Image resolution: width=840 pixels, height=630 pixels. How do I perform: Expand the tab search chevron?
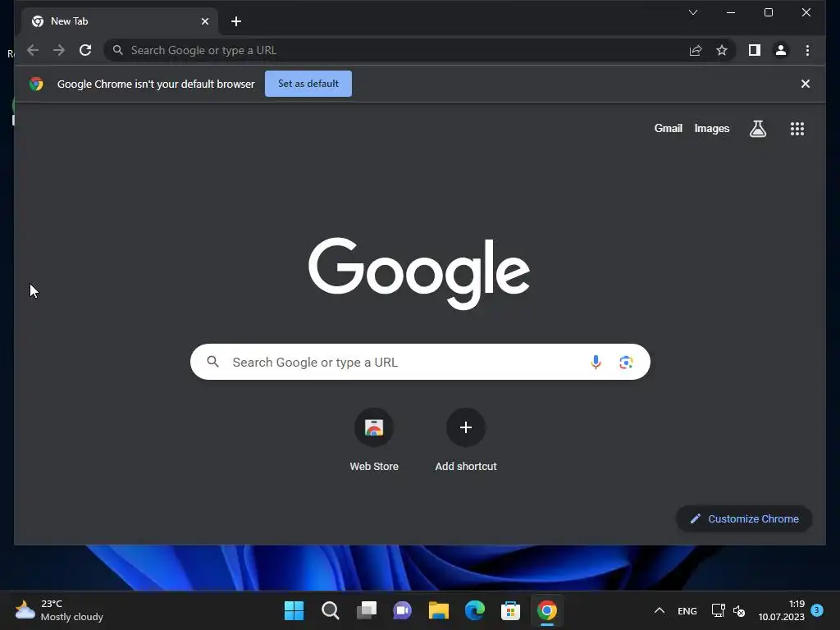pos(693,12)
